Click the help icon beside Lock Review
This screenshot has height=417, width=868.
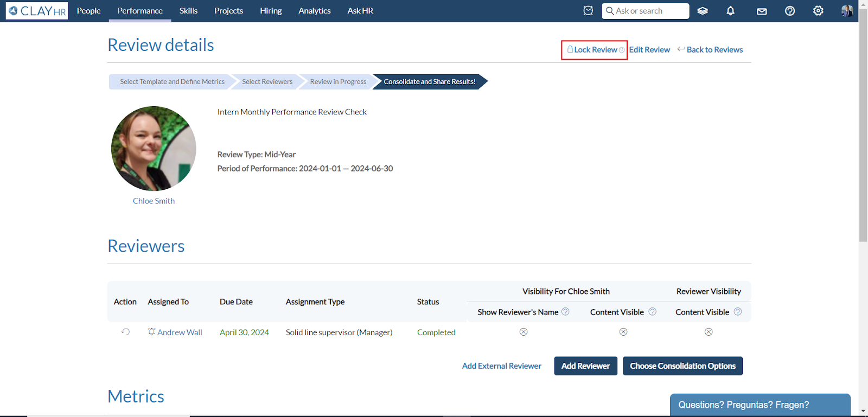(x=622, y=50)
